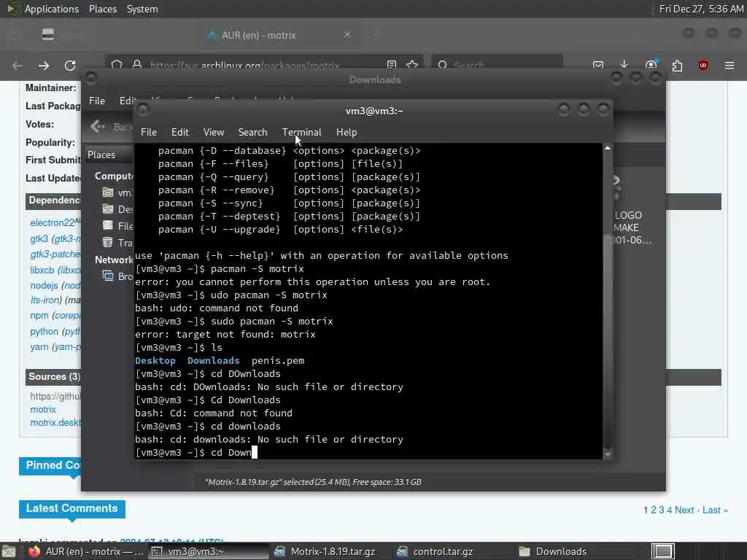Click the browser back arrow
This screenshot has width=747, height=560.
point(18,66)
